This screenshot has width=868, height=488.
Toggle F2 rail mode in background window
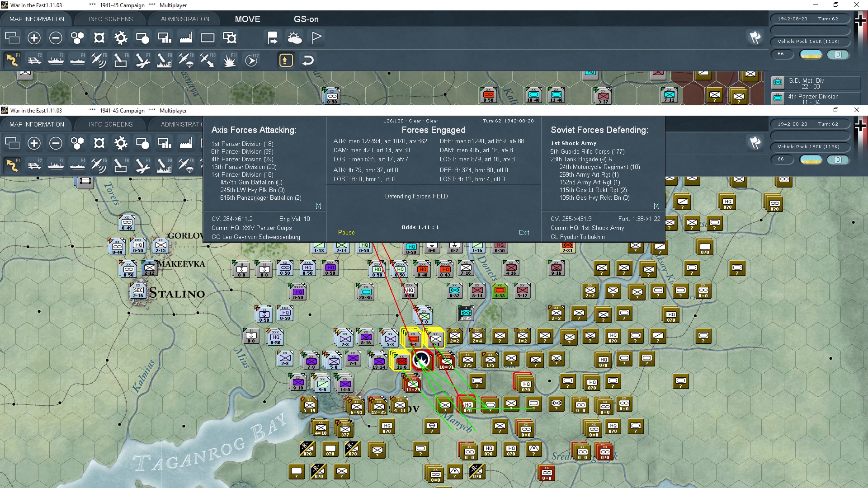click(x=34, y=60)
